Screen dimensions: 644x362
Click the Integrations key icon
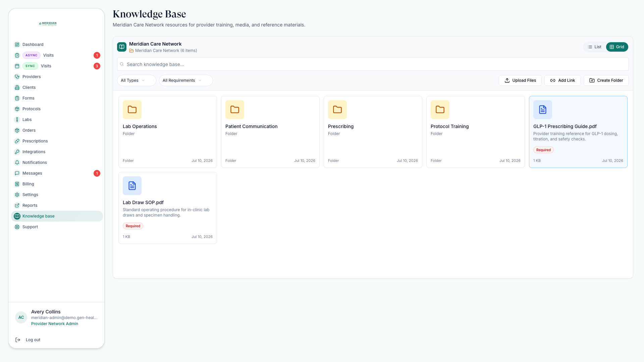click(17, 152)
